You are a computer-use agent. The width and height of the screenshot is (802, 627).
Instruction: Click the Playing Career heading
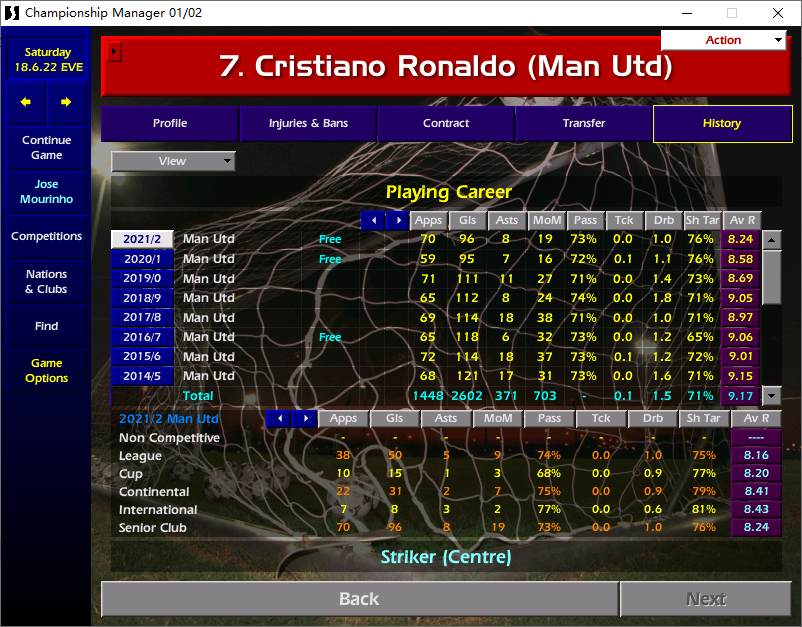pos(449,192)
